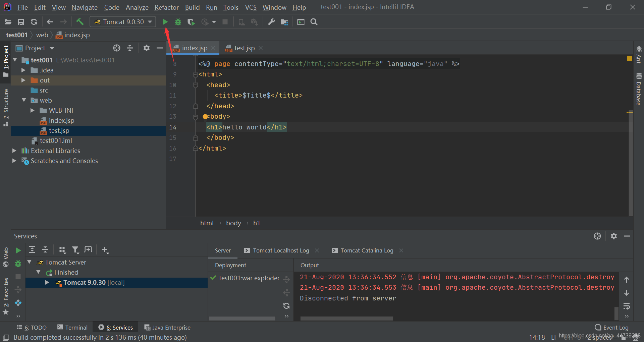Open Settings with the wrench icon

click(271, 22)
